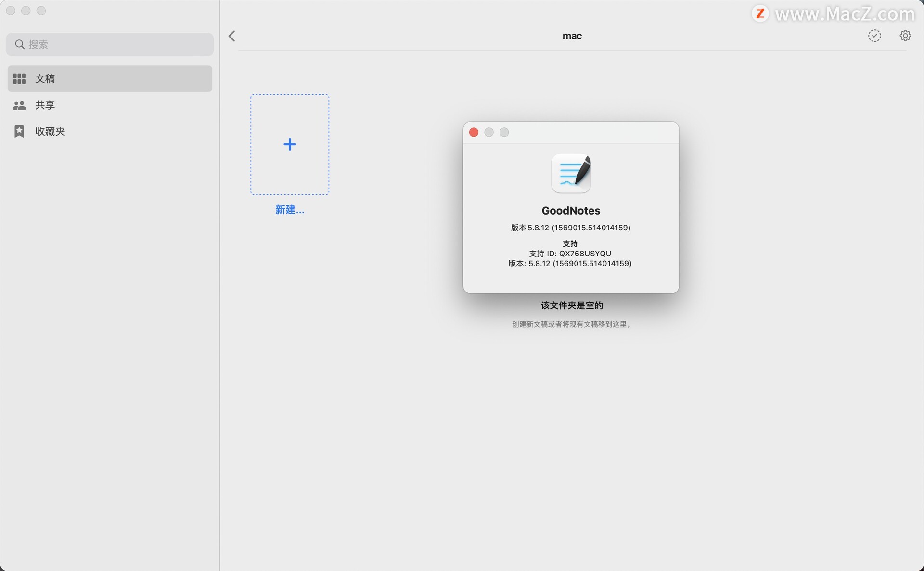The width and height of the screenshot is (924, 571).
Task: Click the Favorites sidebar icon
Action: [x=18, y=130]
